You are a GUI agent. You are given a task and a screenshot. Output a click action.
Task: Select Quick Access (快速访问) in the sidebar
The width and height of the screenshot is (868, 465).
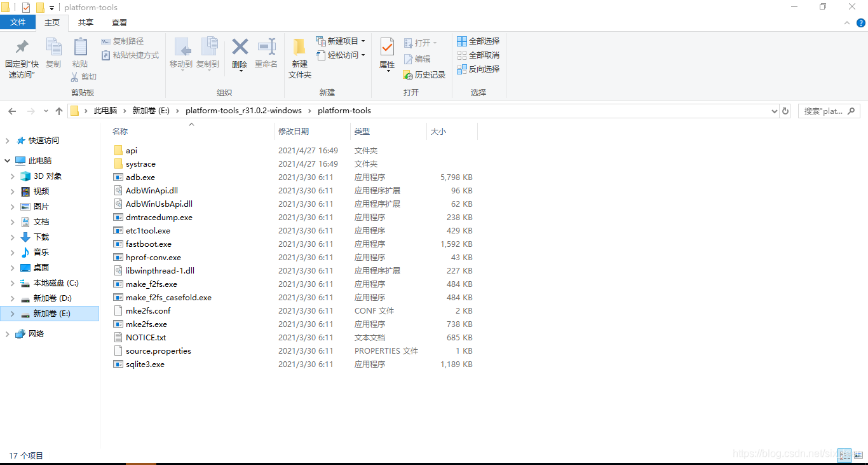(x=44, y=141)
